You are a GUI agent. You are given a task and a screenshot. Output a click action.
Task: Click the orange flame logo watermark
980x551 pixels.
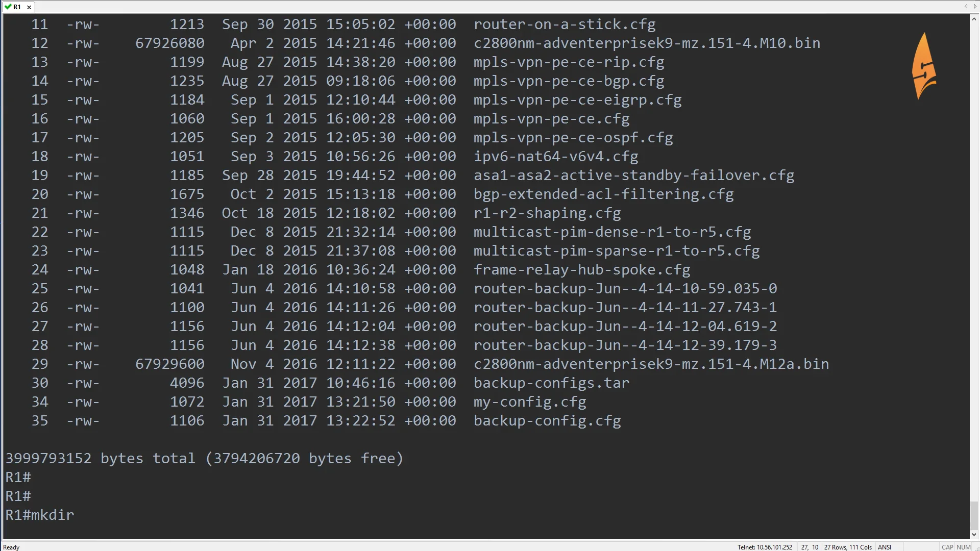924,66
